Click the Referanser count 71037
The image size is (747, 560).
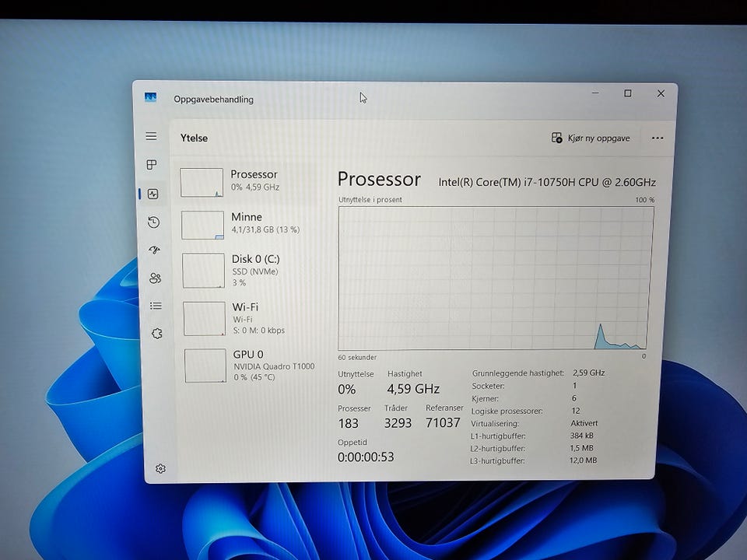(x=443, y=422)
